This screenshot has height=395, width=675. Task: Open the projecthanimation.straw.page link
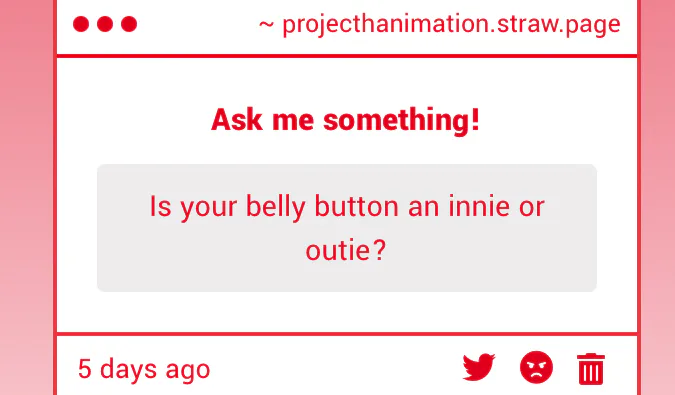pyautogui.click(x=451, y=25)
